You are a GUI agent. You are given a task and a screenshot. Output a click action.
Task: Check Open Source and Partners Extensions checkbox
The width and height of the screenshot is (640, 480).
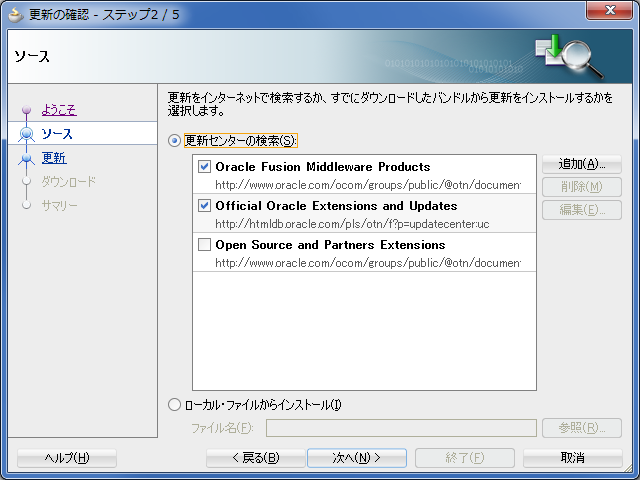[204, 244]
